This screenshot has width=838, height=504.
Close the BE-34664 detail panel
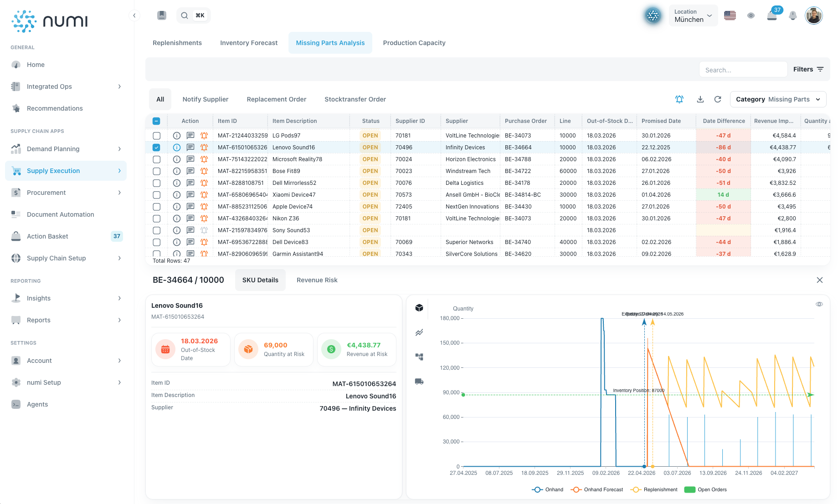820,280
